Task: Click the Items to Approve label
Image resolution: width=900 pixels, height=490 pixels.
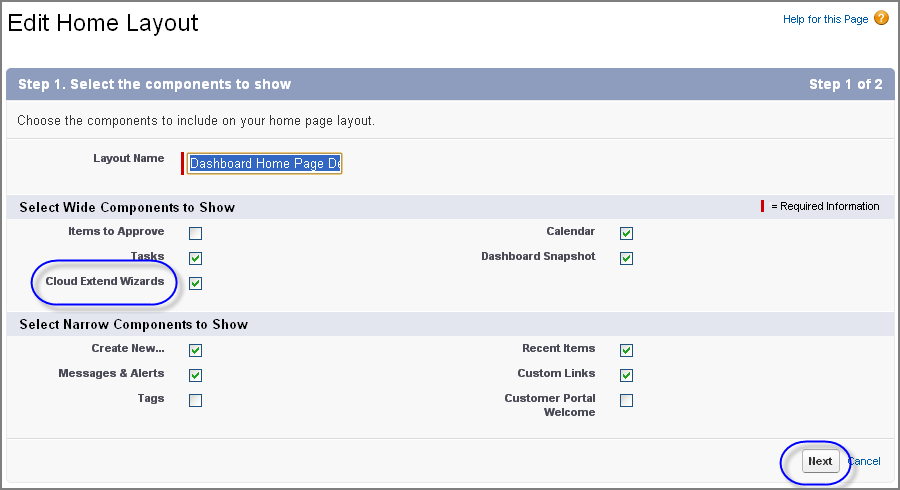Action: tap(116, 231)
